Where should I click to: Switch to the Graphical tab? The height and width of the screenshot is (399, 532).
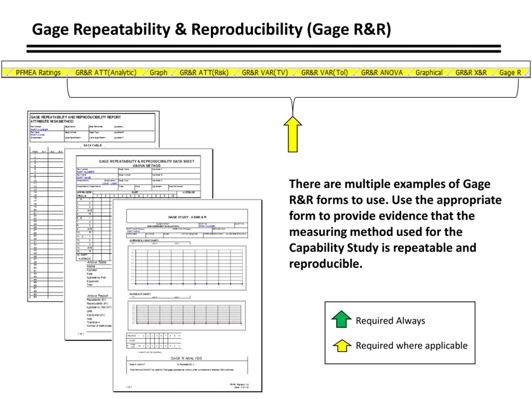point(429,73)
